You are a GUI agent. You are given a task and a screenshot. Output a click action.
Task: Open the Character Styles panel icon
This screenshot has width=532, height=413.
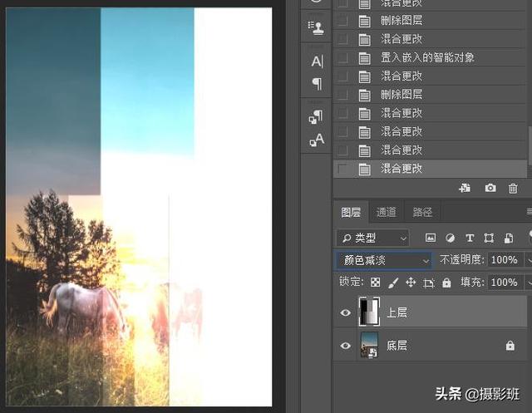click(x=317, y=140)
